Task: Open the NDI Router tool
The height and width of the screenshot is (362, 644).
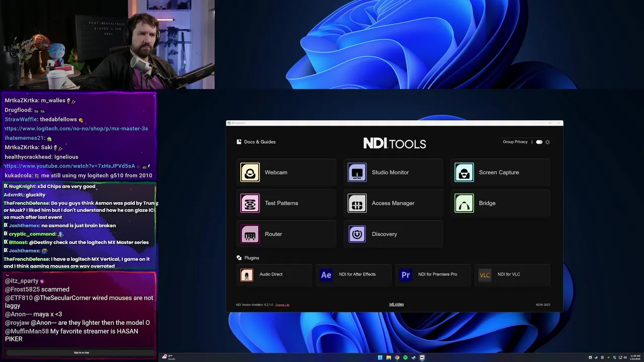Action: coord(286,234)
